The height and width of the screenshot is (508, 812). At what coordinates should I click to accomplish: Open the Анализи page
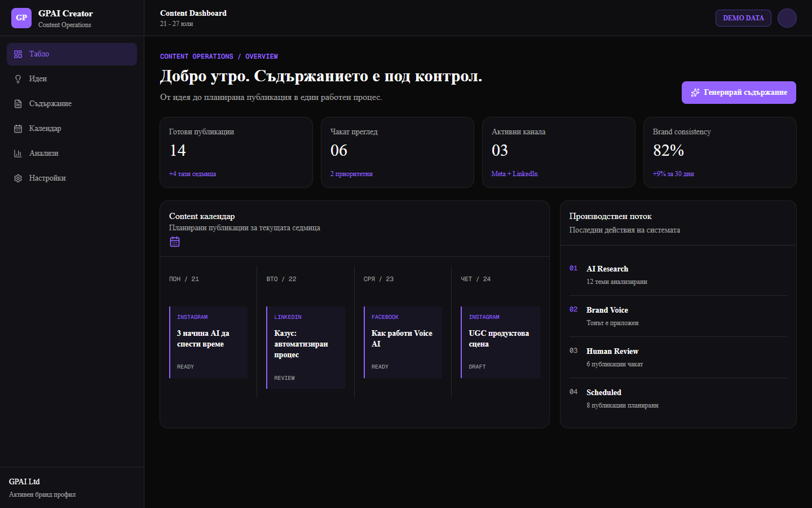pyautogui.click(x=72, y=154)
